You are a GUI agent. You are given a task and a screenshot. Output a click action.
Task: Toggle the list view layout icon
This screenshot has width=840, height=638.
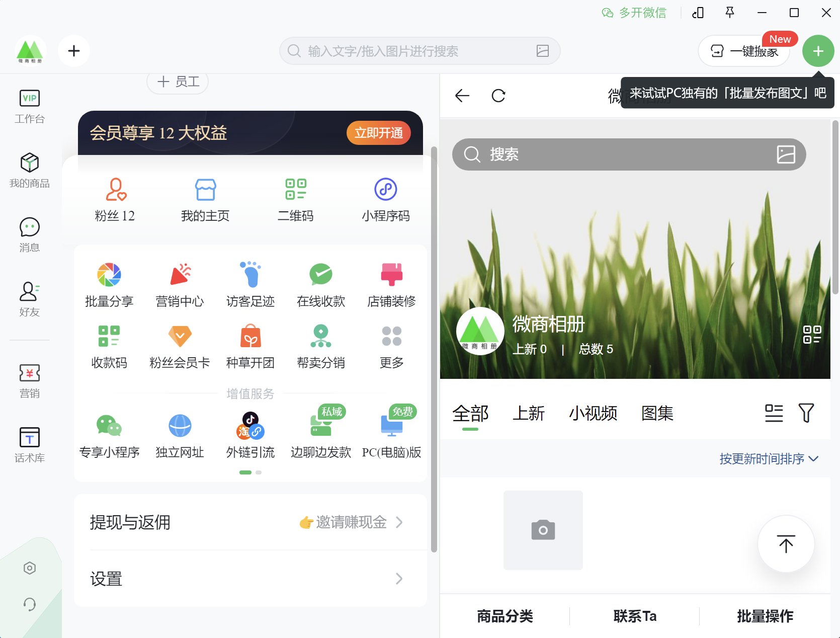point(774,414)
